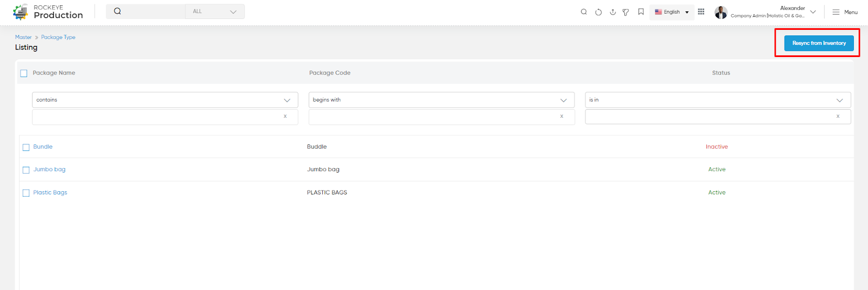The image size is (868, 290).
Task: Check the Jumbo bag row checkbox
Action: 26,170
